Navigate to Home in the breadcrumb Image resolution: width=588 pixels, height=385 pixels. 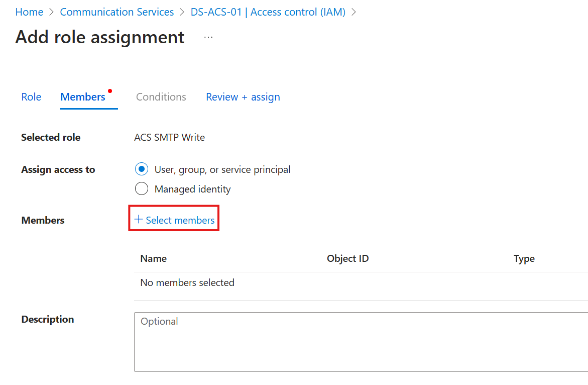coord(29,12)
